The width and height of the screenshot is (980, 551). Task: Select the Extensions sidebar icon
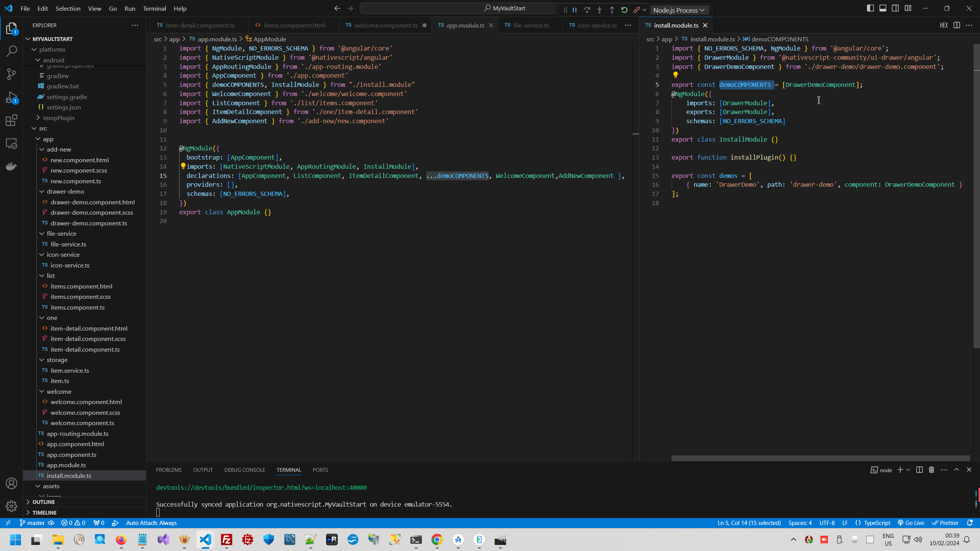[11, 120]
